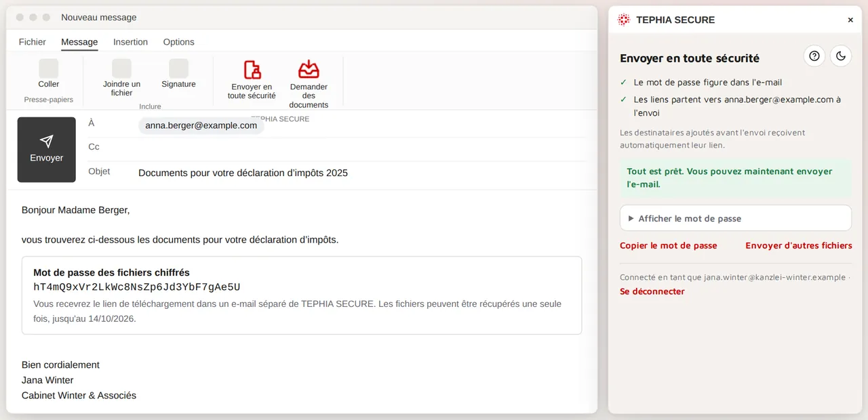Click the Les destinataires ajoutés avant l'envoi note

click(x=712, y=139)
